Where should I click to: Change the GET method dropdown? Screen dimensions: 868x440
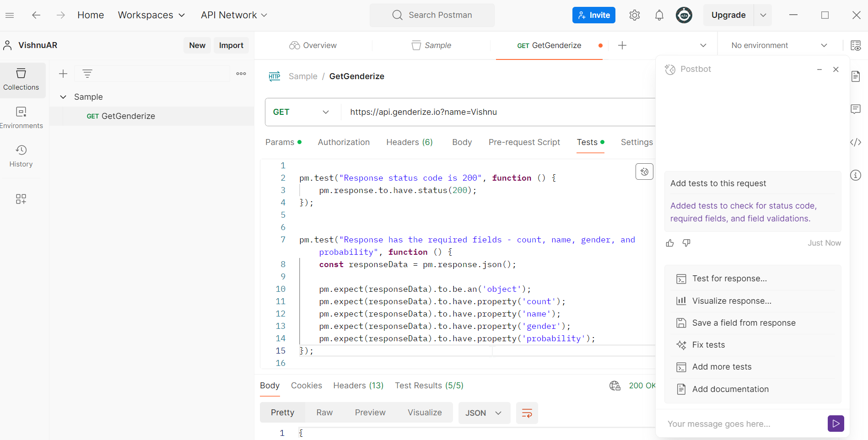(x=302, y=112)
